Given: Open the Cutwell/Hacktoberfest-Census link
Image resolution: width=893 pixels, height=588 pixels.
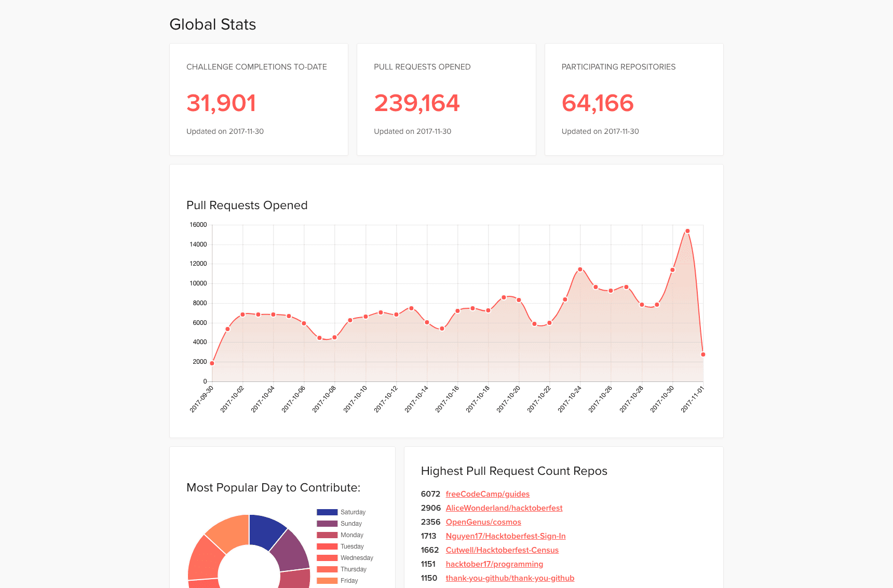Looking at the screenshot, I should point(502,550).
